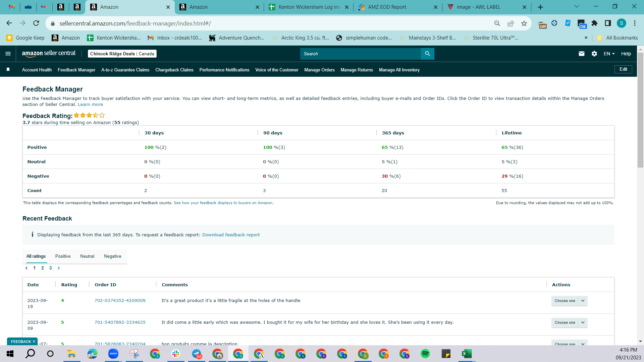Reload the page with the browser refresh icon
The width and height of the screenshot is (644, 362).
36,23
